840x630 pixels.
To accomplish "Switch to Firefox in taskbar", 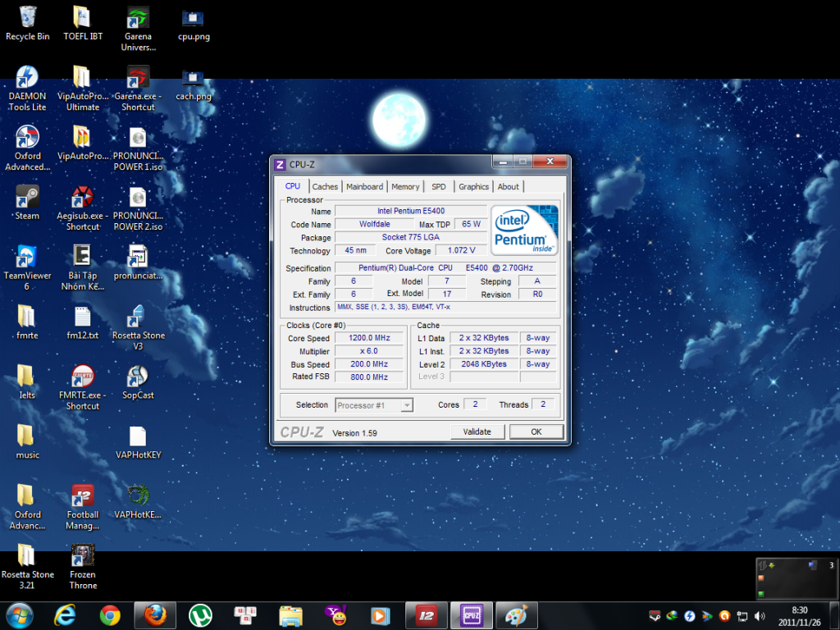I will coord(155,615).
